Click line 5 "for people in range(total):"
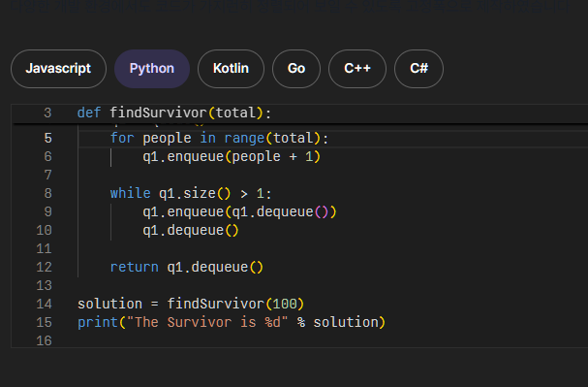Viewport: 588px width, 387px height. coord(219,138)
